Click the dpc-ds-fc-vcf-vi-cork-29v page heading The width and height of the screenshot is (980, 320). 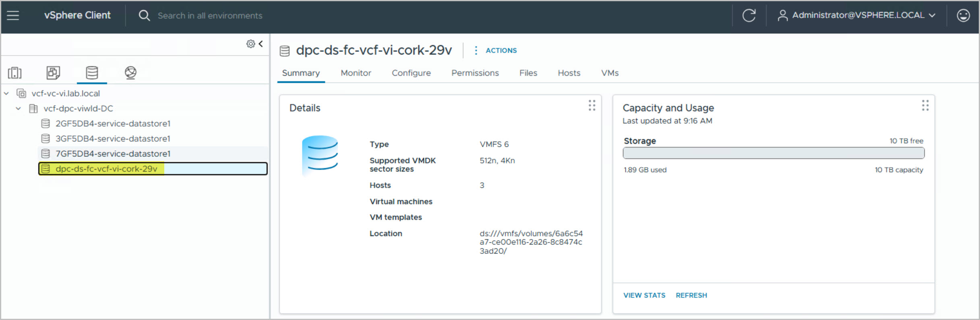pos(374,50)
